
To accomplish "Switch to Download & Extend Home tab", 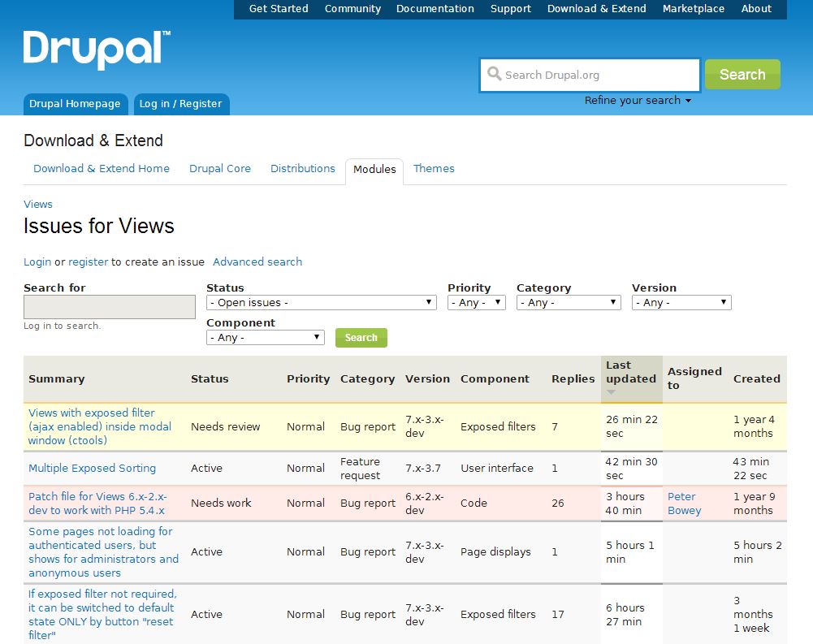I will click(x=102, y=169).
